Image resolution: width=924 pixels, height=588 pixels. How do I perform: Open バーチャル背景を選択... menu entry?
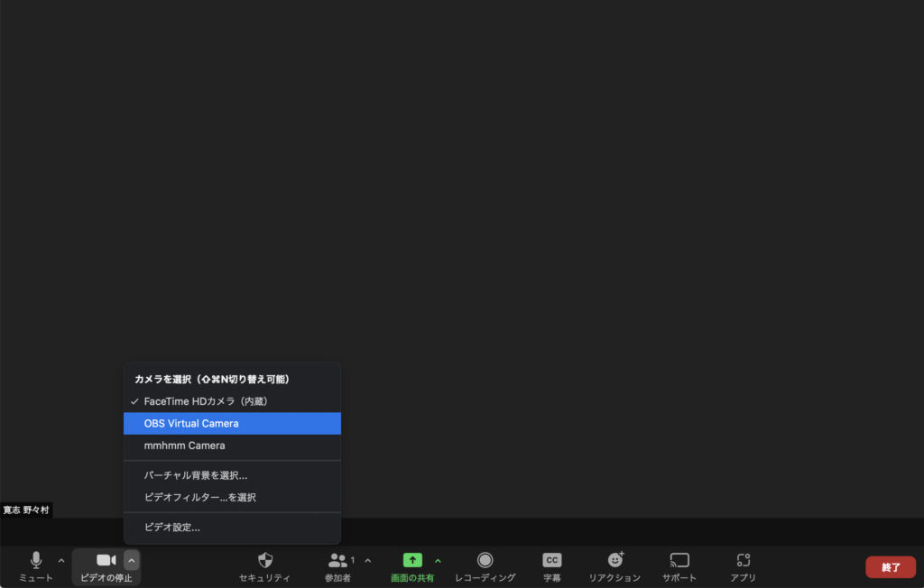[x=232, y=475]
